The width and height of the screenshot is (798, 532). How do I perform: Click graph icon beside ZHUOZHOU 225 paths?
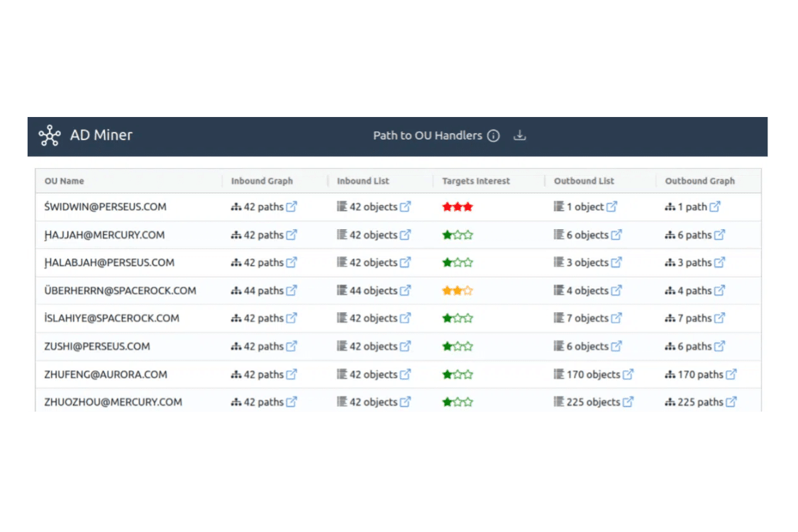pos(670,402)
